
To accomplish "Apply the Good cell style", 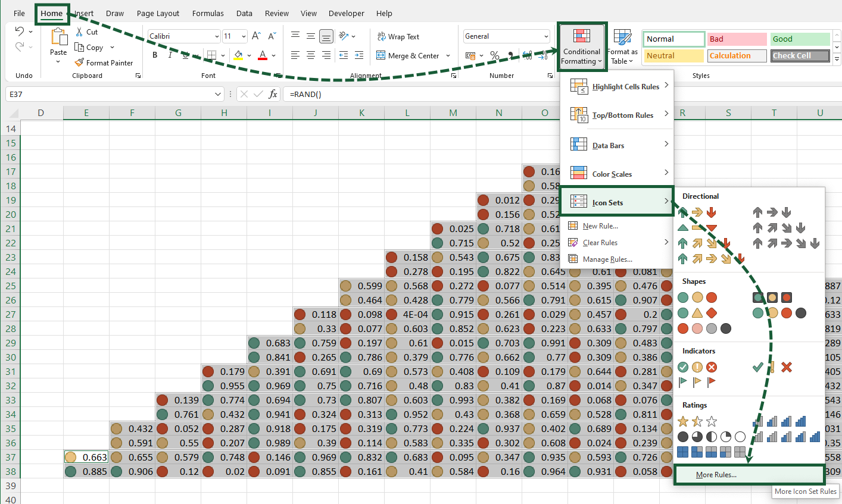I will click(x=800, y=38).
